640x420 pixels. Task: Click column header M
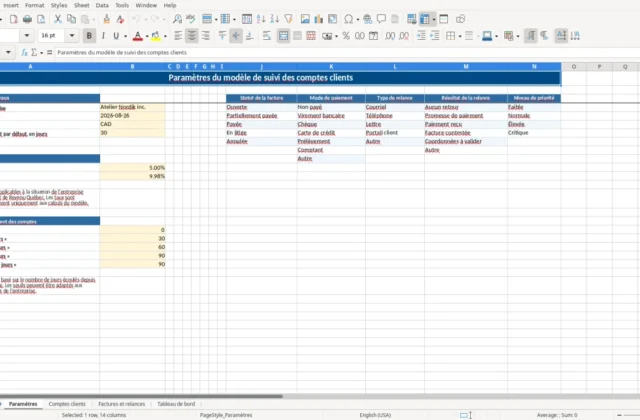(x=466, y=66)
